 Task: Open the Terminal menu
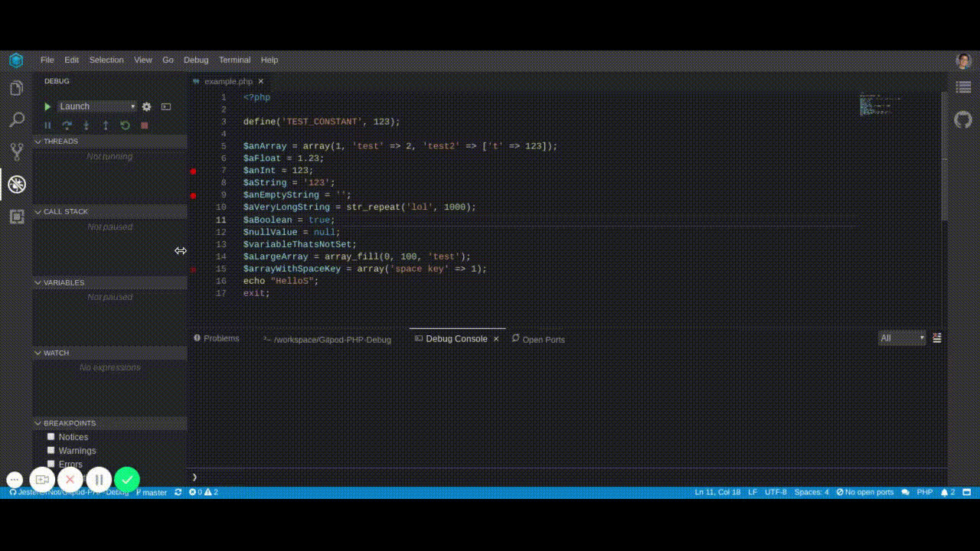click(x=234, y=60)
